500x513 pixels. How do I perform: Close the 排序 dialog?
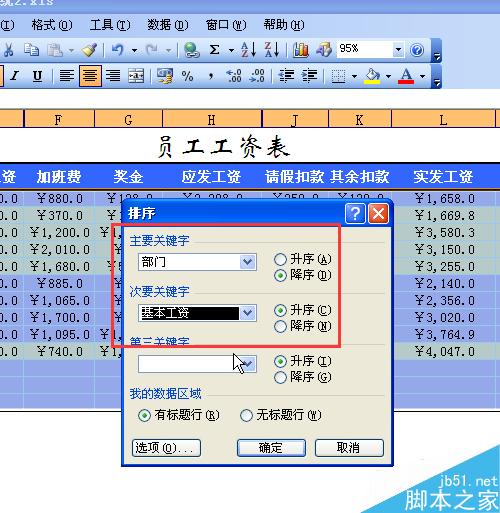click(x=378, y=213)
